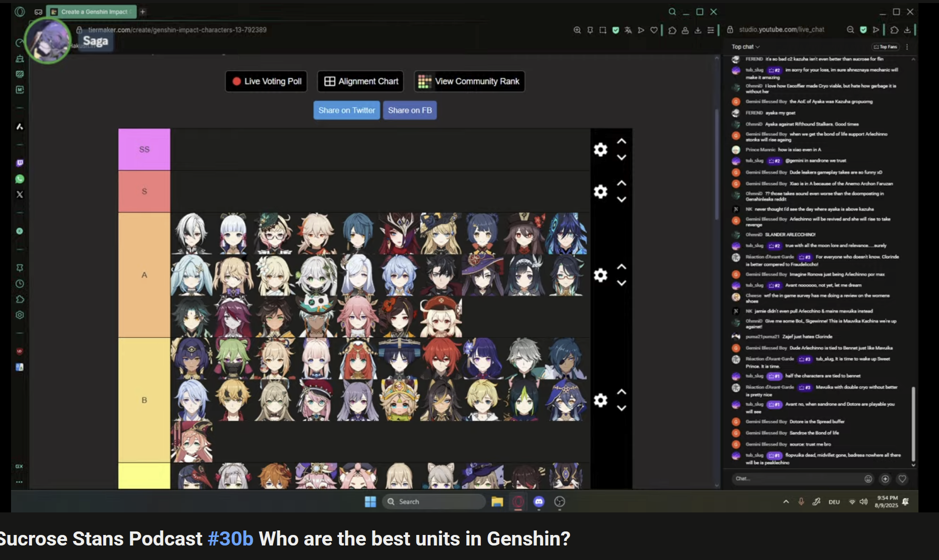Click the yellow B tier label
The width and height of the screenshot is (939, 560).
[144, 400]
